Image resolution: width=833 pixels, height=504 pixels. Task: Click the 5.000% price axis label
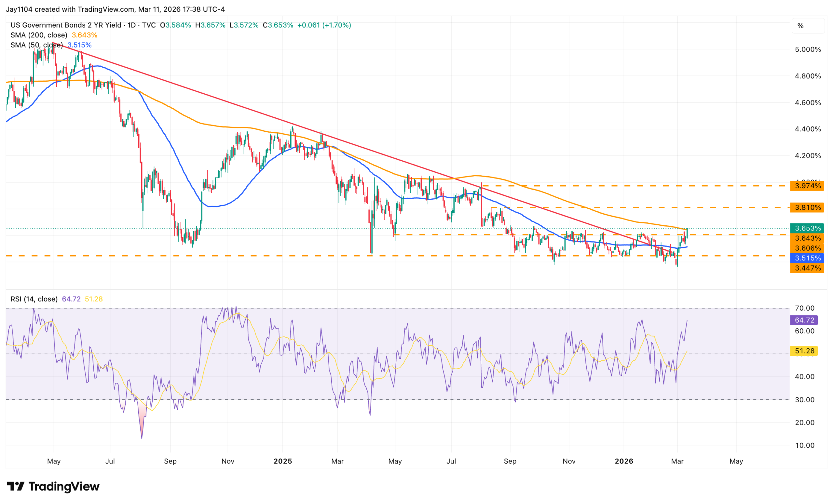pyautogui.click(x=808, y=49)
